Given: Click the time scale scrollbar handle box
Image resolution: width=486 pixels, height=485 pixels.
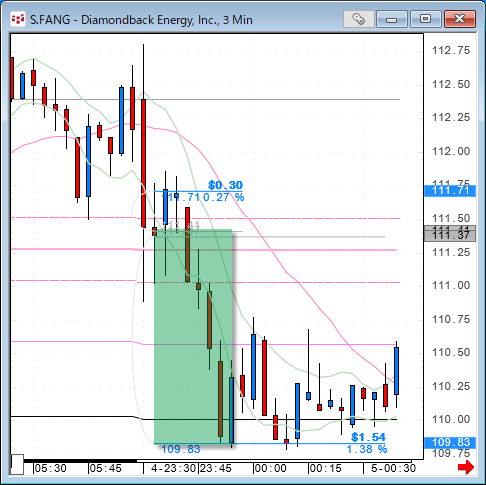Looking at the screenshot, I should [17, 464].
